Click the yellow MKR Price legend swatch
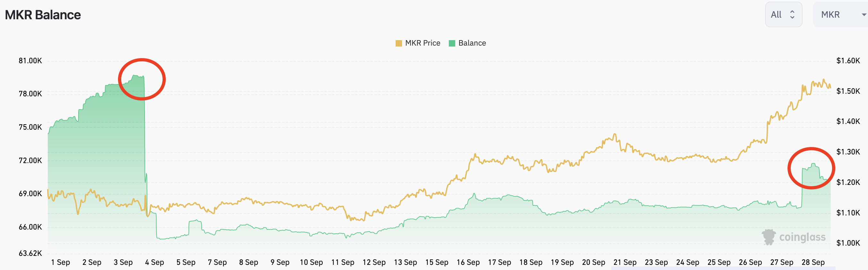 [399, 43]
